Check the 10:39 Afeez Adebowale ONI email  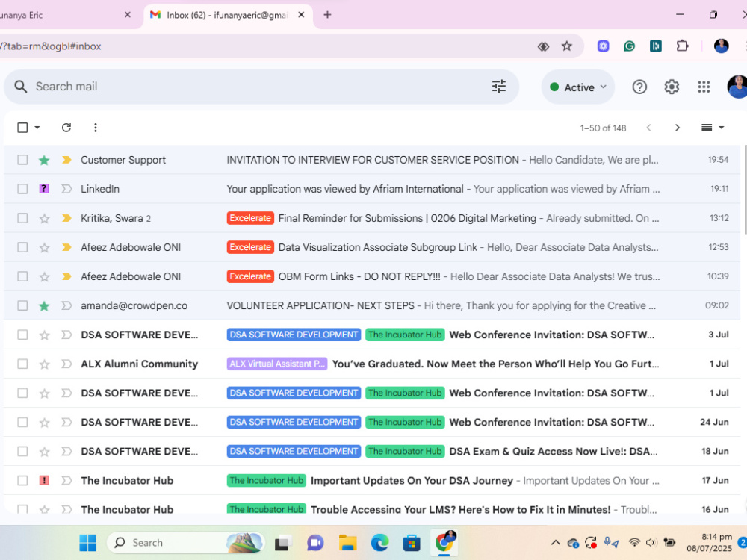coord(22,277)
